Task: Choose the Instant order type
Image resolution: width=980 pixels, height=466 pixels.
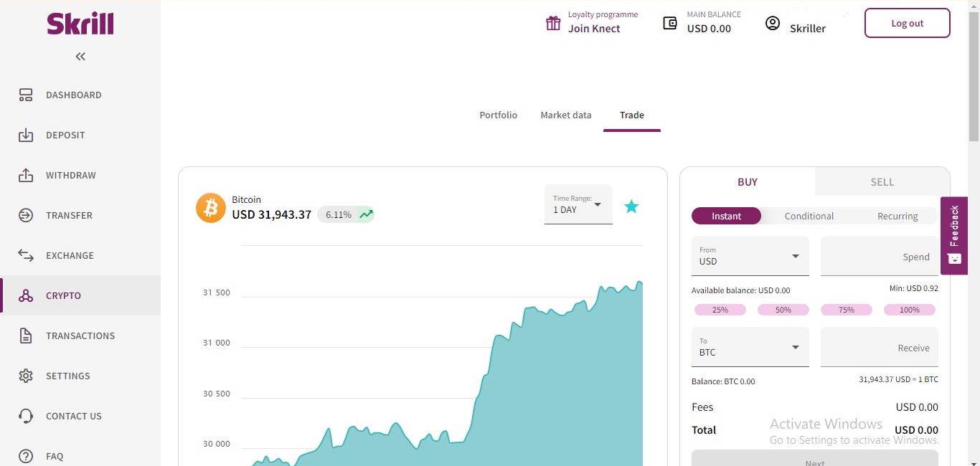Action: click(x=726, y=216)
